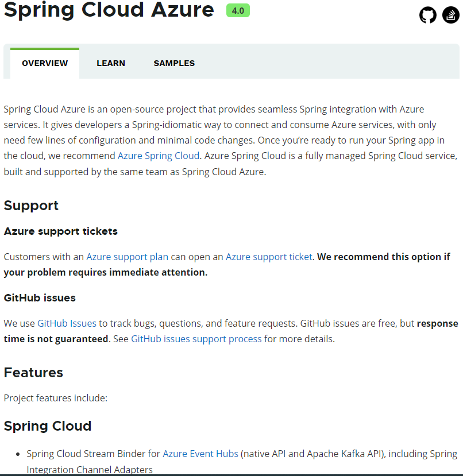Screen dimensions: 463x476
Task: Click the Spring Cloud Azure page title
Action: coord(109,10)
